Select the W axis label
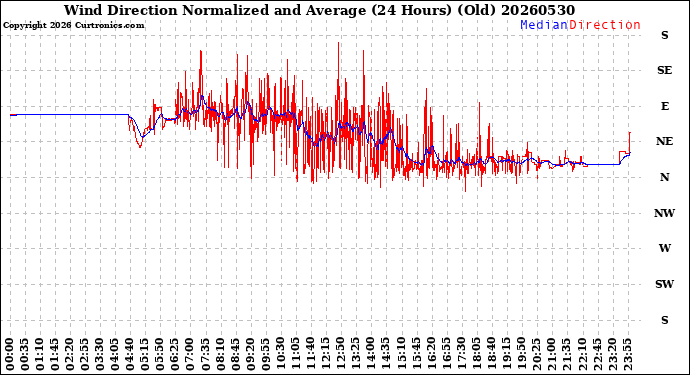The height and width of the screenshot is (375, 690). pyautogui.click(x=664, y=248)
